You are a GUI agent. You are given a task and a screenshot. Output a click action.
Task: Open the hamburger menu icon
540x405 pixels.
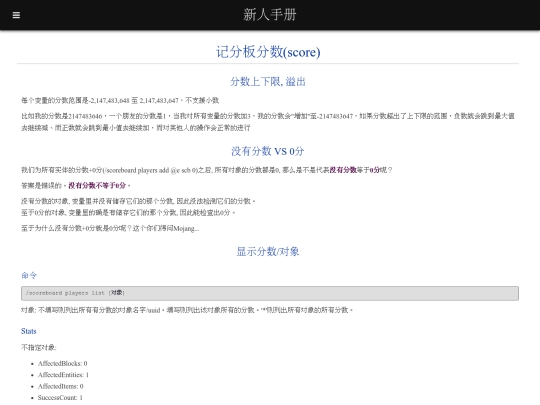[x=16, y=15]
